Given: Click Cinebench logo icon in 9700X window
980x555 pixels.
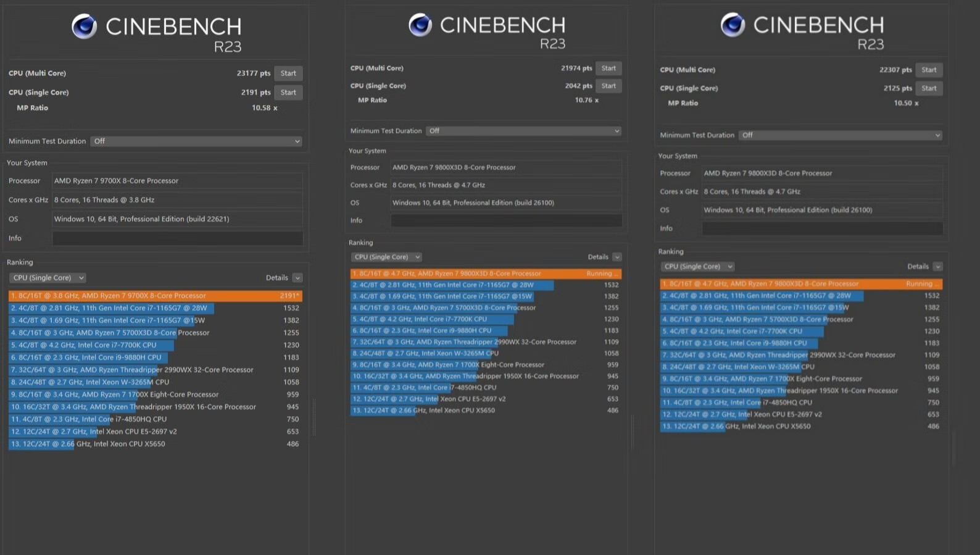Looking at the screenshot, I should click(x=85, y=27).
